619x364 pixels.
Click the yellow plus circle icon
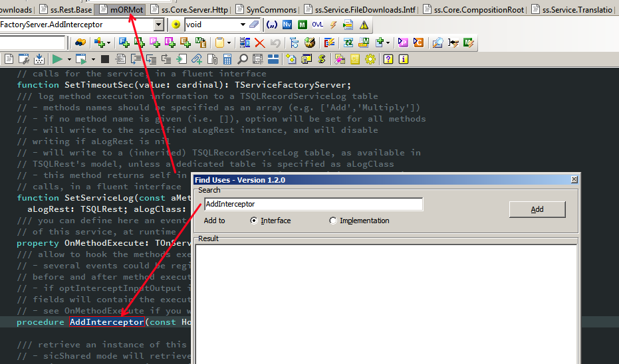pos(176,25)
